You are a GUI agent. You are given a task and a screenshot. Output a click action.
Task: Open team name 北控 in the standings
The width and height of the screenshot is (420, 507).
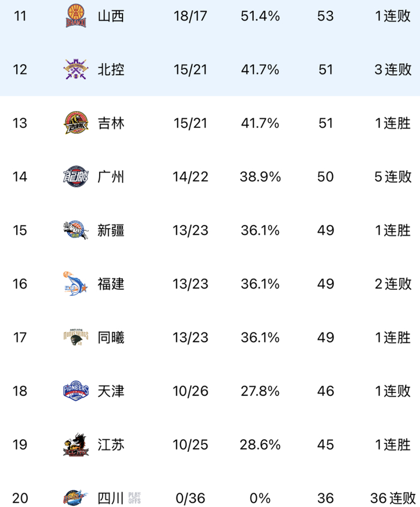pyautogui.click(x=111, y=70)
